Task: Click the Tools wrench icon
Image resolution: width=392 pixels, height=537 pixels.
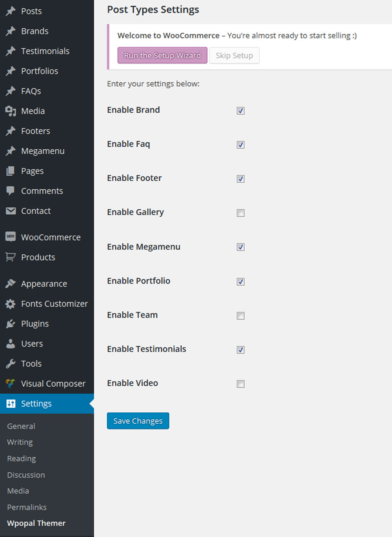Action: (x=11, y=364)
